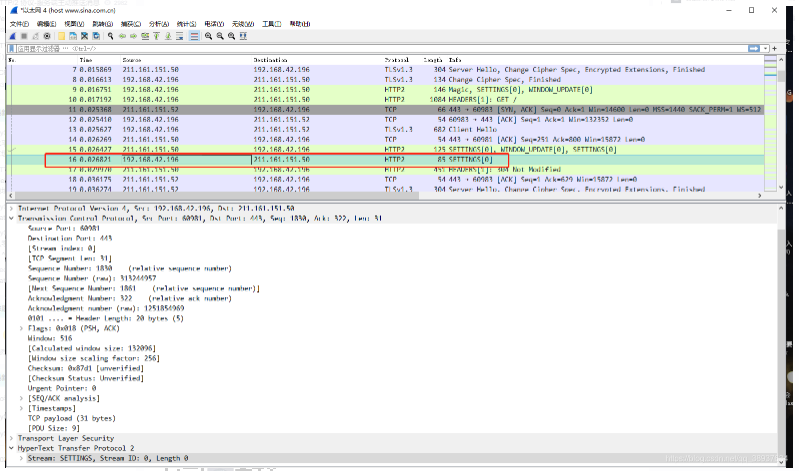Sort by Length column header
Screen dimensions: 799x471
[x=433, y=60]
